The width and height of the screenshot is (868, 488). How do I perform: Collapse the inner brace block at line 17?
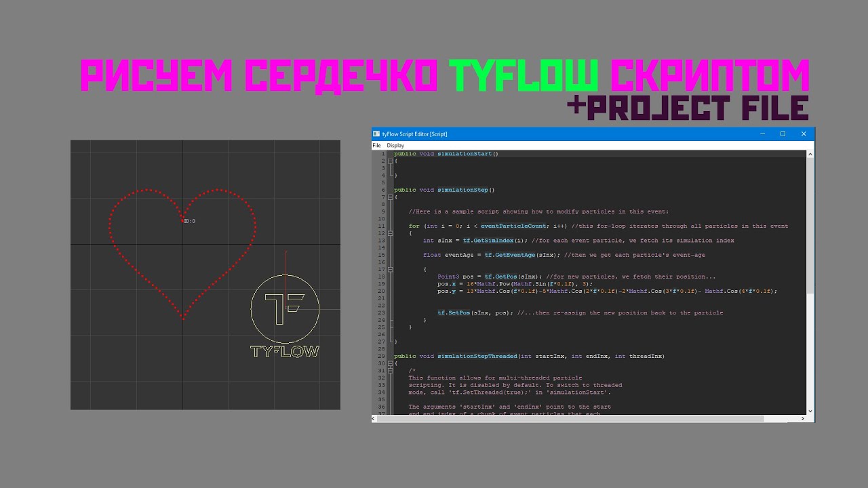tap(390, 269)
